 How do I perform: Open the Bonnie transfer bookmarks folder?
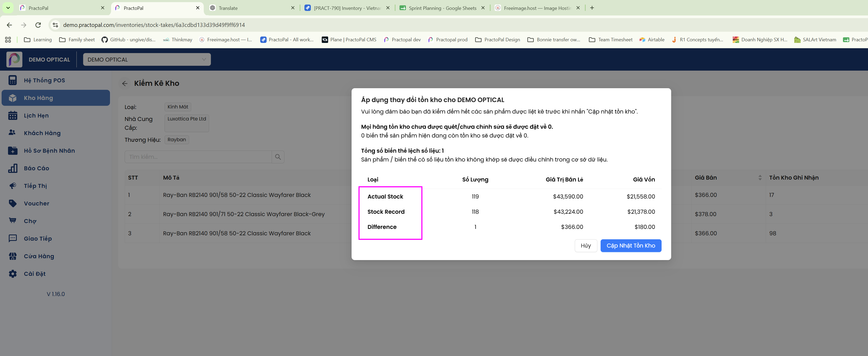click(x=554, y=40)
